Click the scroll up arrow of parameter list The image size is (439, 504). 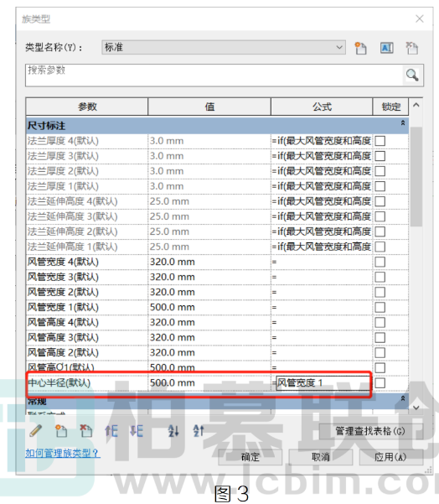tap(416, 105)
